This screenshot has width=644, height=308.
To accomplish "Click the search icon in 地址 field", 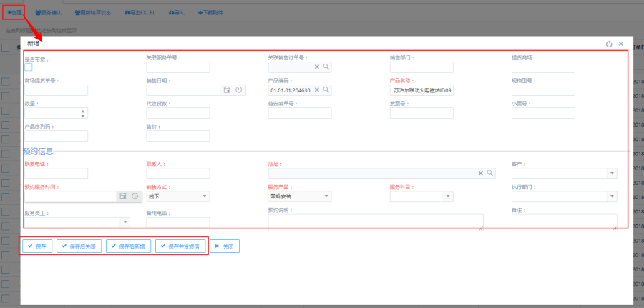I will pyautogui.click(x=490, y=173).
